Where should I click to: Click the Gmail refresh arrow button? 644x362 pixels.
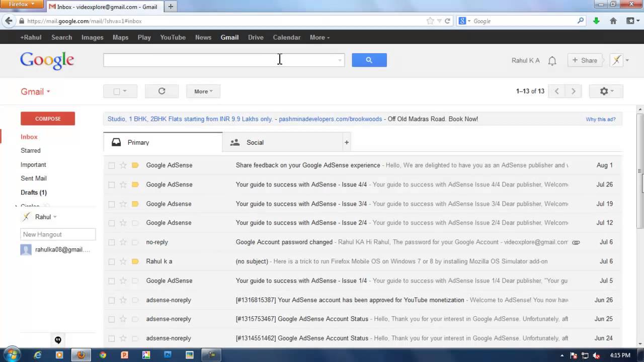point(162,91)
